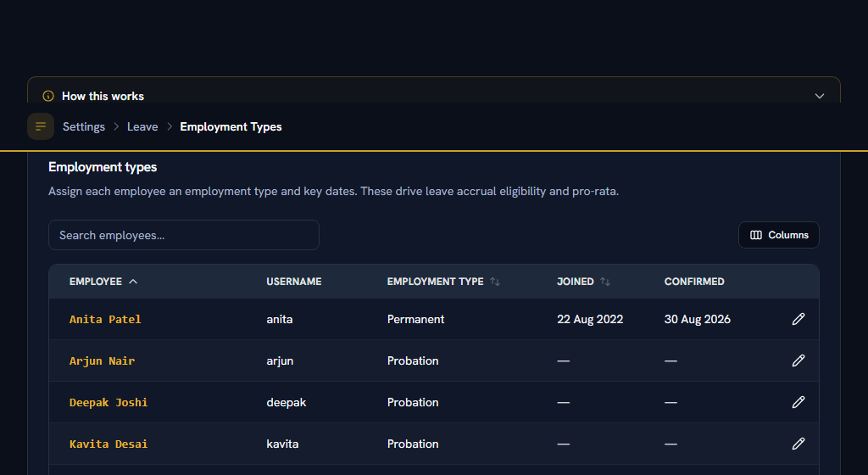Click the Confirmed column header
Screen dimensions: 868x475
(694, 282)
